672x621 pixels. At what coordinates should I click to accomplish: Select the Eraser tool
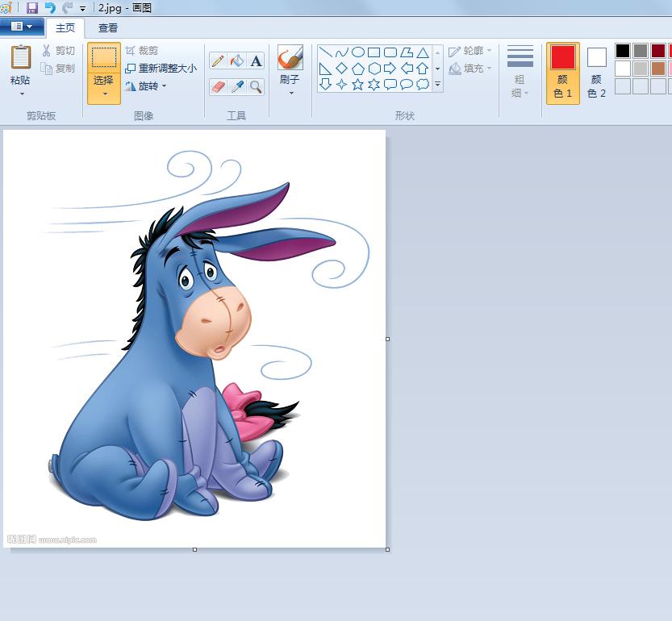(x=217, y=86)
